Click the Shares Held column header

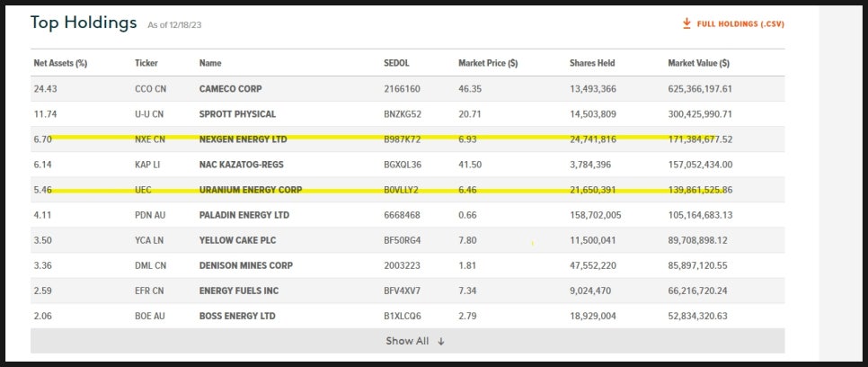tap(592, 63)
